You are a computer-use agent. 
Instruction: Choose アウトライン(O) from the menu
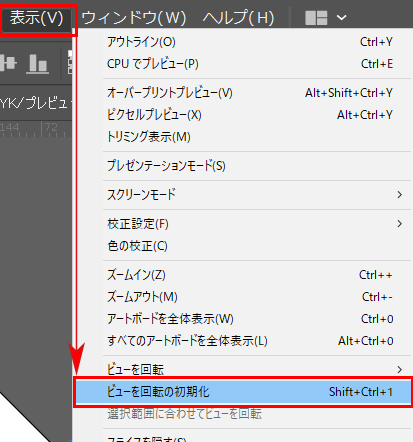(257, 42)
